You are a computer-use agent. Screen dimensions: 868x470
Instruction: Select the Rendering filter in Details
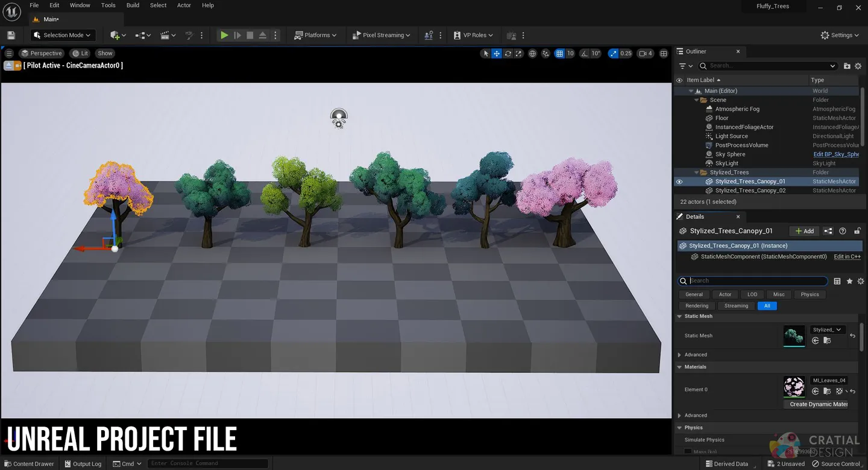point(697,306)
